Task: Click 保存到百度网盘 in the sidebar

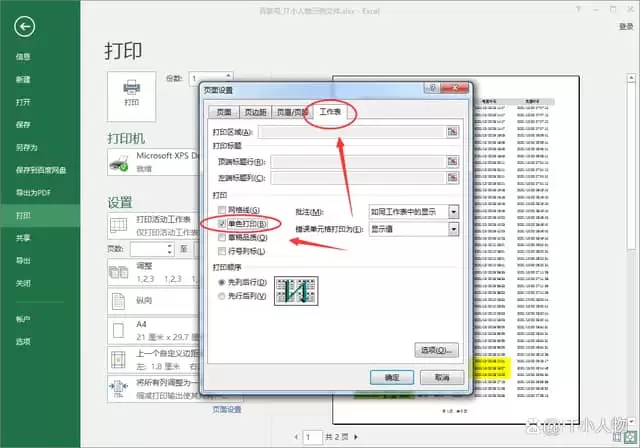Action: [41, 170]
